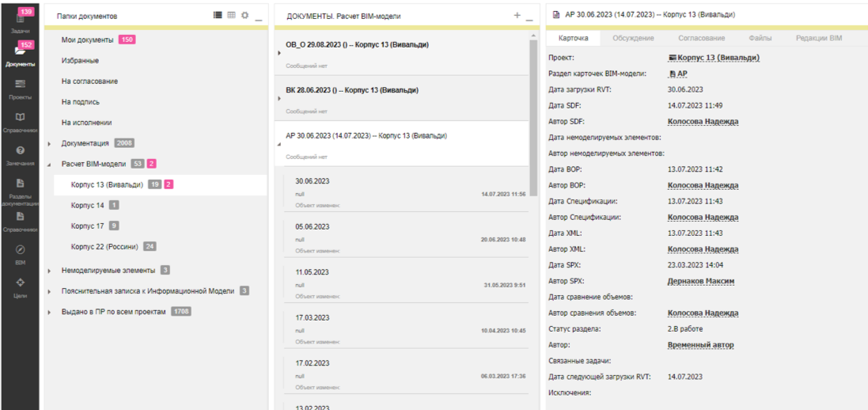The height and width of the screenshot is (410, 868).
Task: Open project link Корпус 13 (Вивальди)
Action: tap(718, 58)
